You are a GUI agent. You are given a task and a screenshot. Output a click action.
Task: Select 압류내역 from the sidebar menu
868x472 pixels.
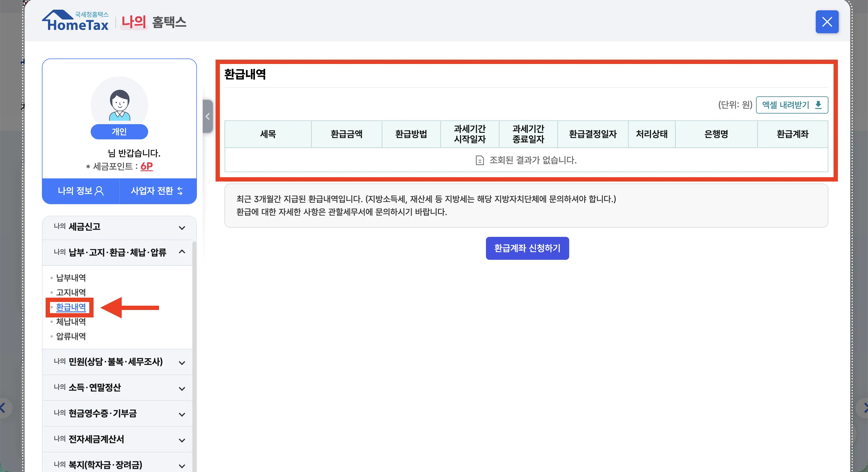click(71, 337)
